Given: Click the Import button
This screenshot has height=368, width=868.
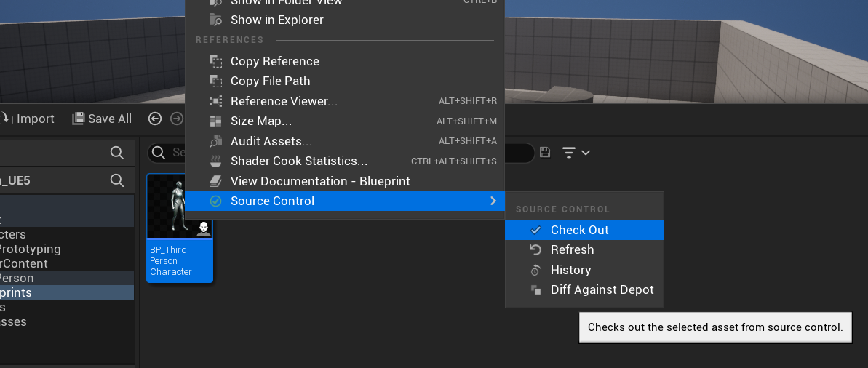Looking at the screenshot, I should coord(28,119).
